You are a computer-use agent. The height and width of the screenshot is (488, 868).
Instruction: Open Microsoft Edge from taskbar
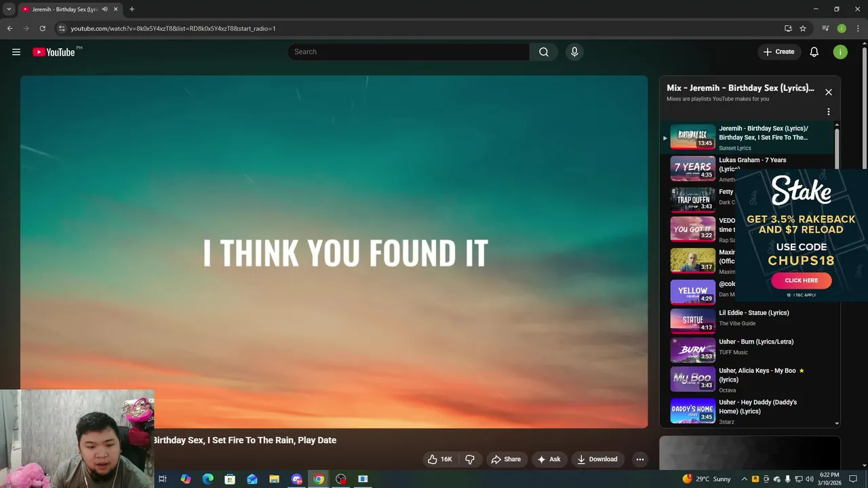[208, 479]
